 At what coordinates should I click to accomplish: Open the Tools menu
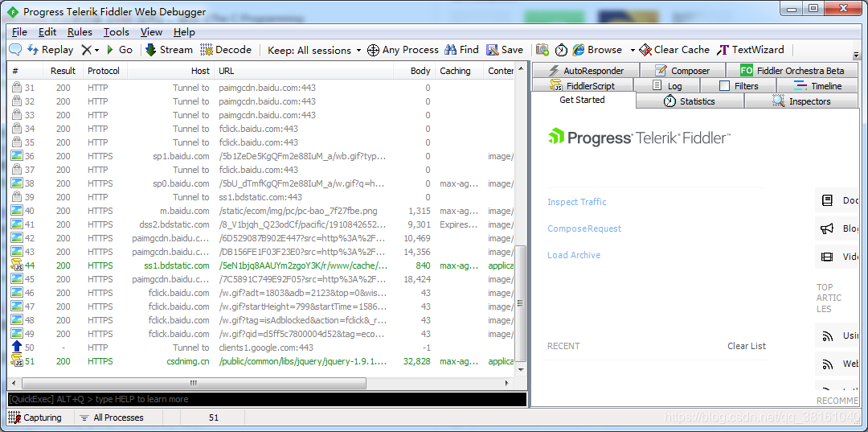click(x=117, y=32)
